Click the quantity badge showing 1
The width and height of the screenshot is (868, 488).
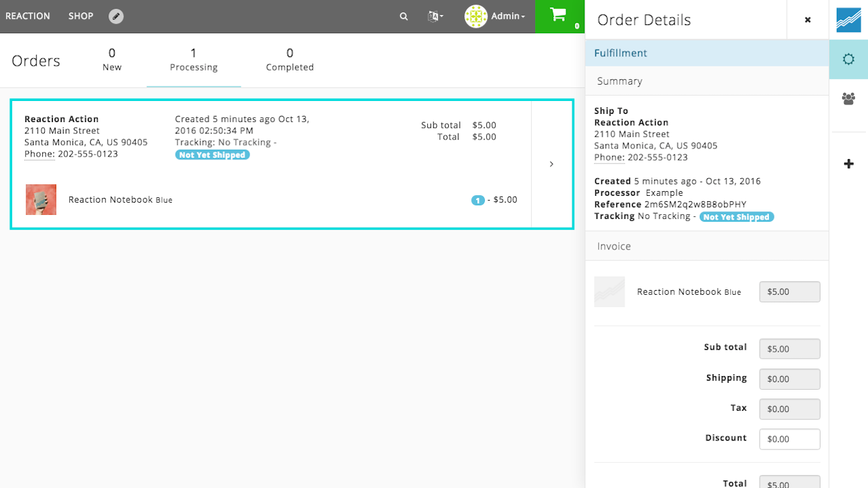(x=478, y=201)
